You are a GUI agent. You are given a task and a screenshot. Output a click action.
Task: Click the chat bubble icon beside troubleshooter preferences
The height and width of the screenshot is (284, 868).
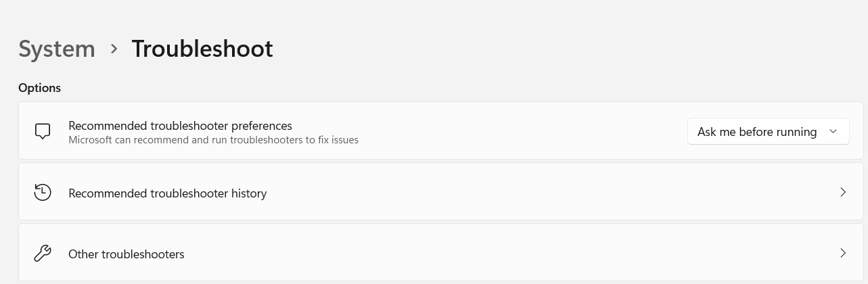tap(43, 131)
